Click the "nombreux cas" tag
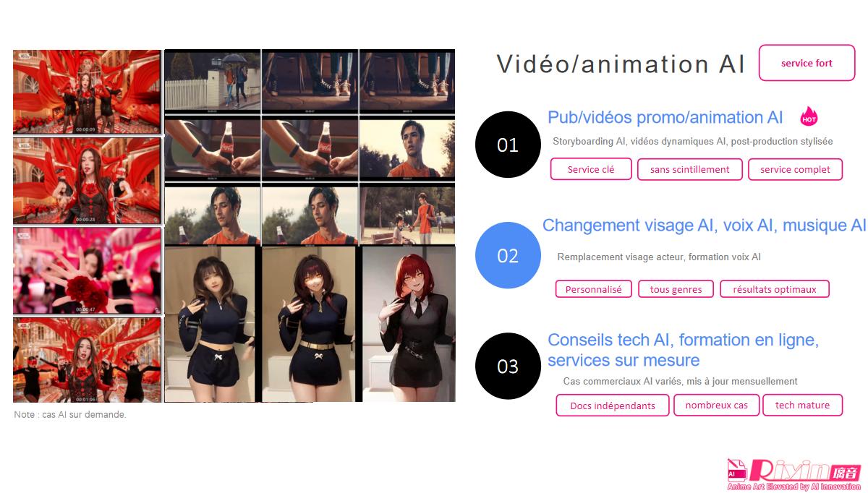Viewport: 868px width, 493px height. (x=717, y=405)
